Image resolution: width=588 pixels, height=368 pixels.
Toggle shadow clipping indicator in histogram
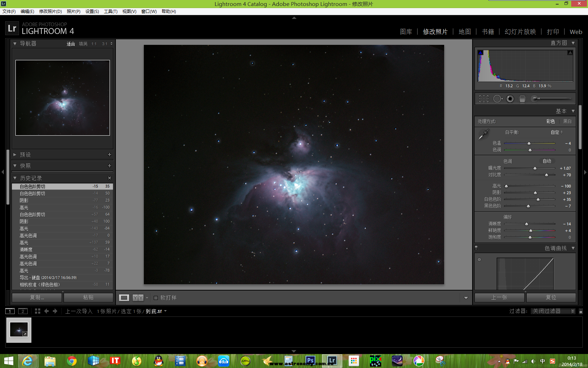pyautogui.click(x=481, y=53)
